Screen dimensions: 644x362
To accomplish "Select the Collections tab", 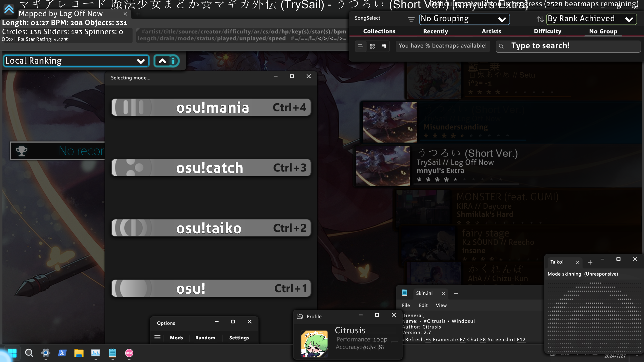I will point(379,31).
